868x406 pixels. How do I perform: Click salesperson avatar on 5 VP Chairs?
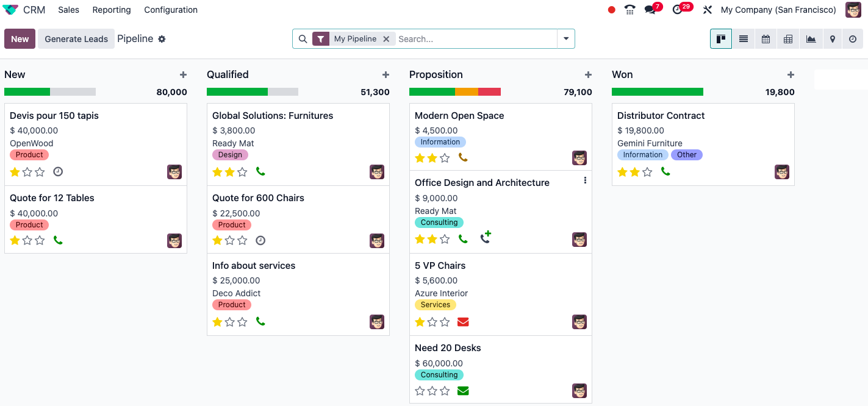click(579, 322)
